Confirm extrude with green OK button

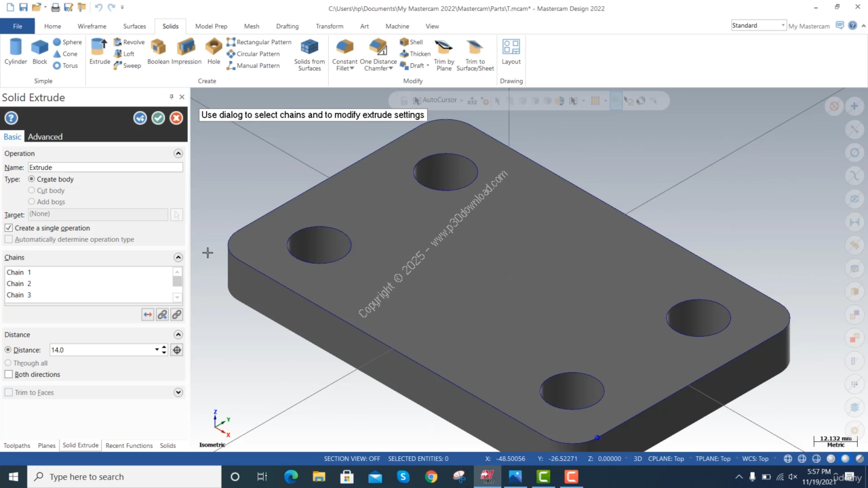coord(158,118)
